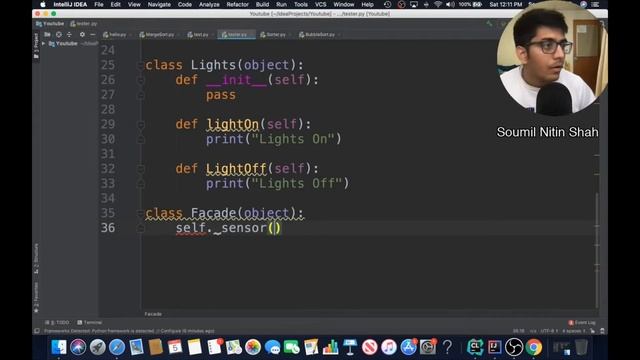Image resolution: width=640 pixels, height=360 pixels.
Task: Open the Run menu
Action: click(281, 4)
